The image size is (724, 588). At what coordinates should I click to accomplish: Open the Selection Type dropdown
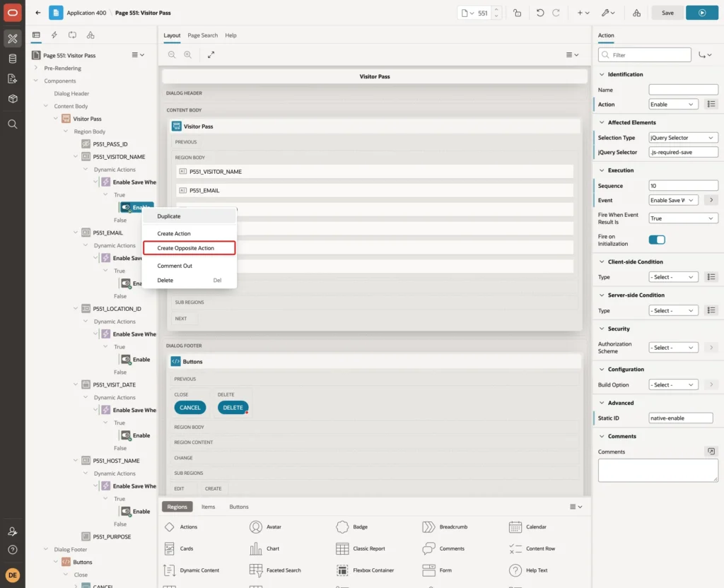pos(683,138)
